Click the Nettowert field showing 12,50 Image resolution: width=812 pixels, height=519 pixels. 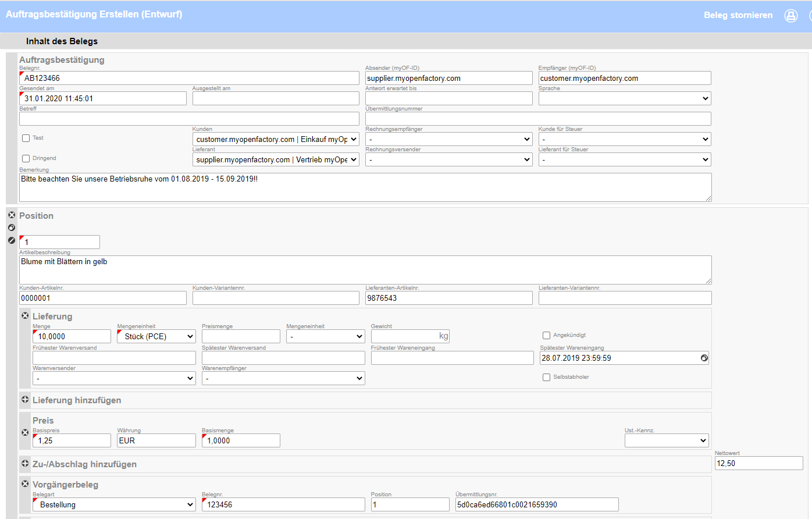[759, 463]
